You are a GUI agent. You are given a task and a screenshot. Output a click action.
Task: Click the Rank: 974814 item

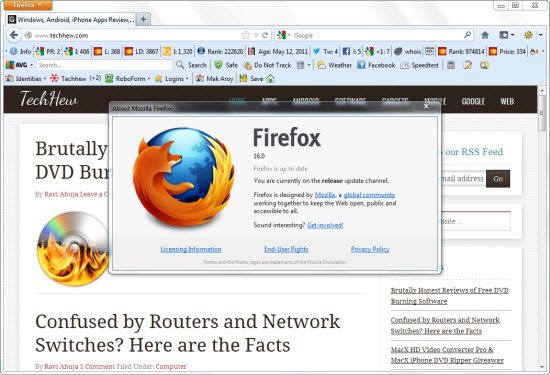(461, 51)
